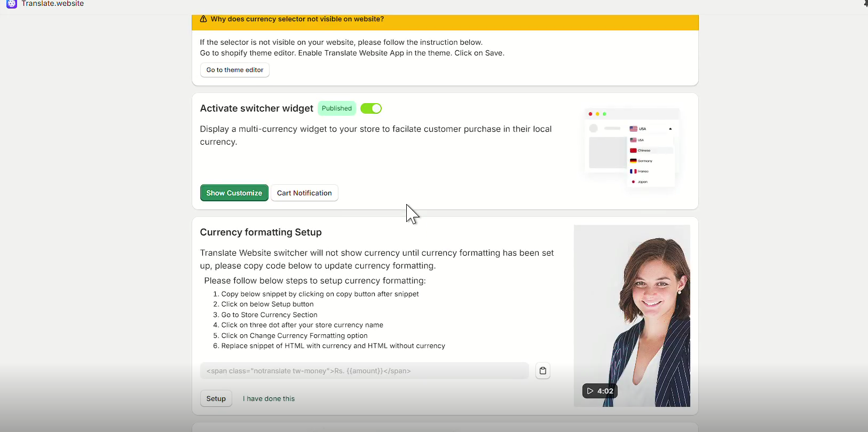Click step 'Click on three dot after your store currency name'
The image size is (868, 432).
click(302, 325)
